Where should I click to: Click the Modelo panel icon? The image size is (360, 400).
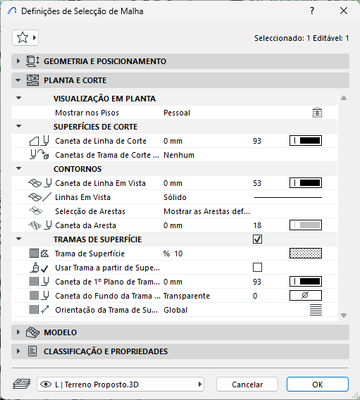click(x=33, y=332)
